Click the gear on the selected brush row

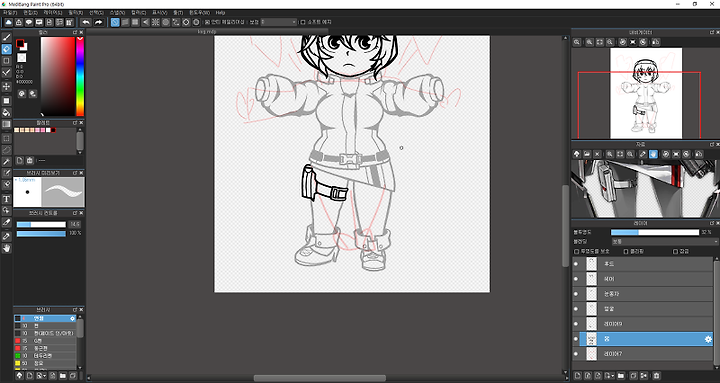pos(73,318)
